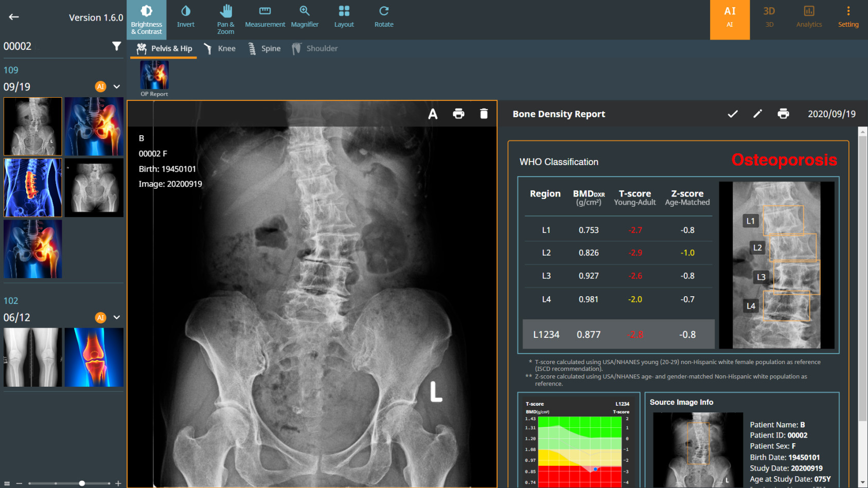Click scroll-up arrow of report scrollbar
The width and height of the screenshot is (868, 488).
[863, 132]
